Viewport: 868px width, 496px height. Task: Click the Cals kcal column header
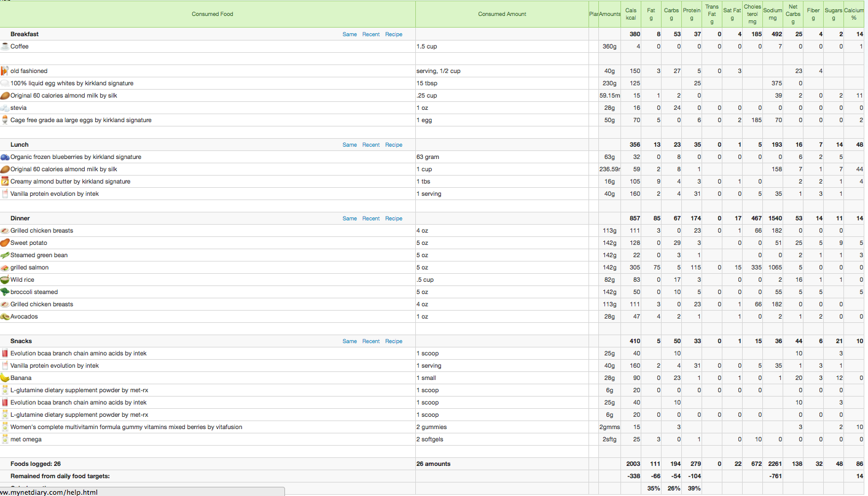click(x=630, y=14)
